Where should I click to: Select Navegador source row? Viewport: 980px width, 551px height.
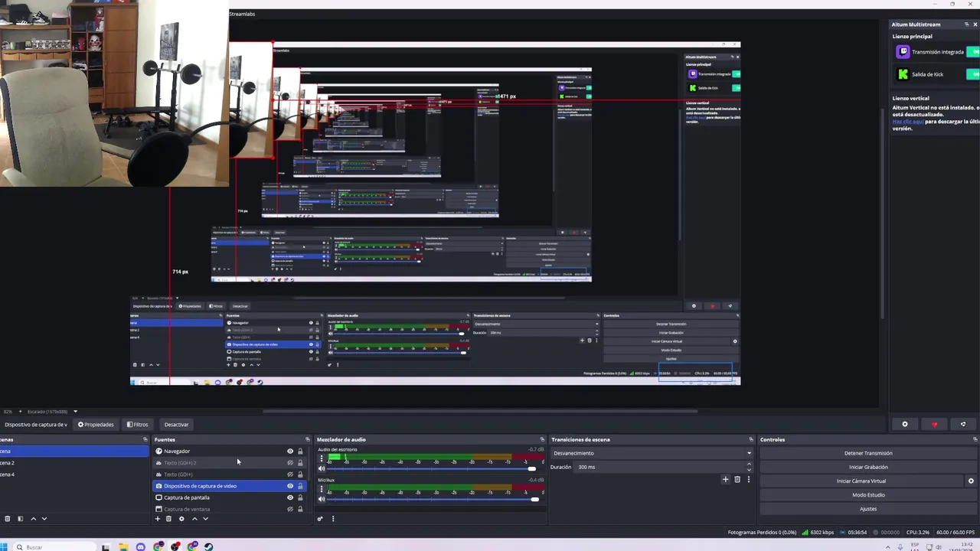pyautogui.click(x=230, y=452)
